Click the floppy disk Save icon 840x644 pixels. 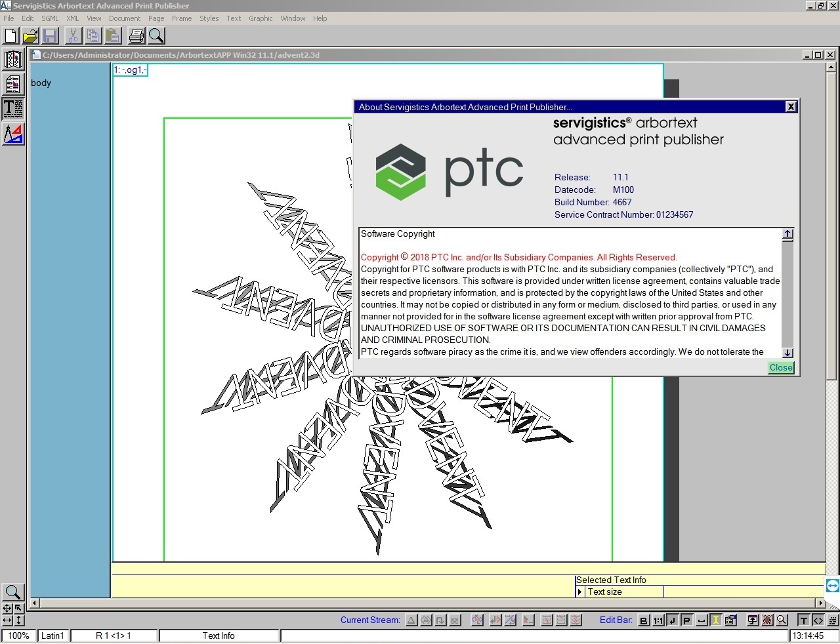click(x=50, y=35)
